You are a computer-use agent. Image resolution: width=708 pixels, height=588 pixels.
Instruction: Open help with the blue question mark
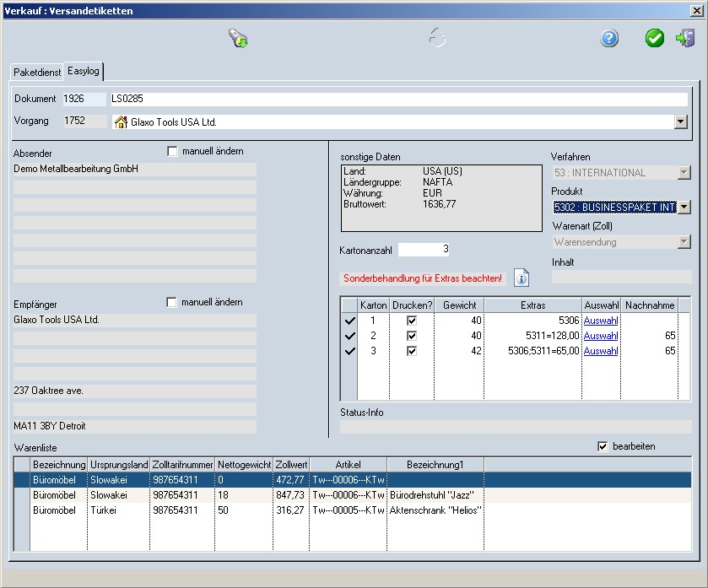coord(609,39)
